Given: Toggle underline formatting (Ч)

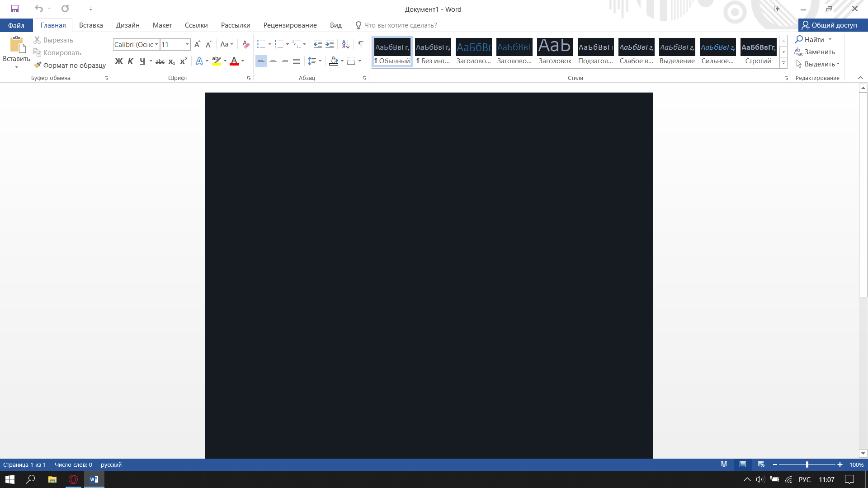Looking at the screenshot, I should 142,61.
